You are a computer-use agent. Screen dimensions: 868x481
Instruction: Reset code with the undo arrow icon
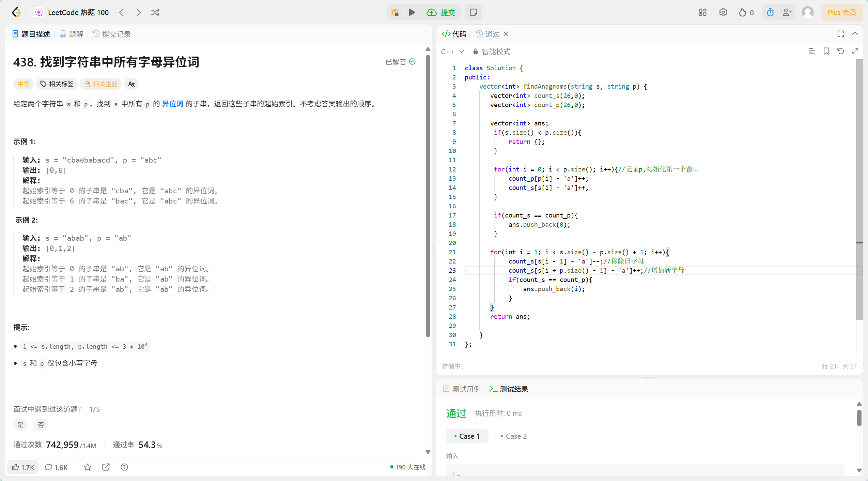tap(840, 51)
